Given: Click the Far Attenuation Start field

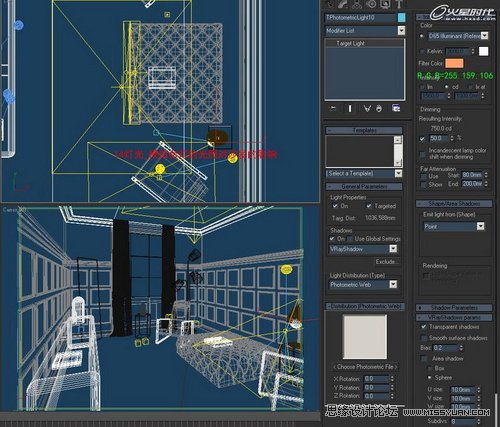Looking at the screenshot, I should pos(472,175).
